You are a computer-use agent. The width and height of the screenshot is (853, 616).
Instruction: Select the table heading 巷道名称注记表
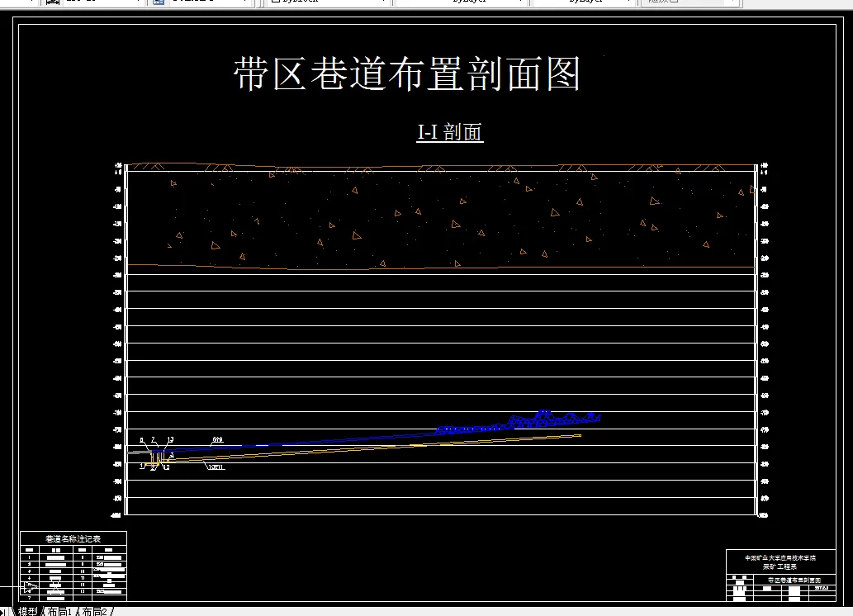click(x=73, y=538)
